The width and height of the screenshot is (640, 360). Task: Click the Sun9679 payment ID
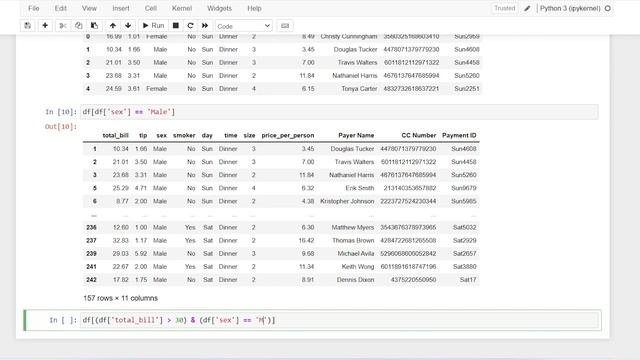point(464,188)
